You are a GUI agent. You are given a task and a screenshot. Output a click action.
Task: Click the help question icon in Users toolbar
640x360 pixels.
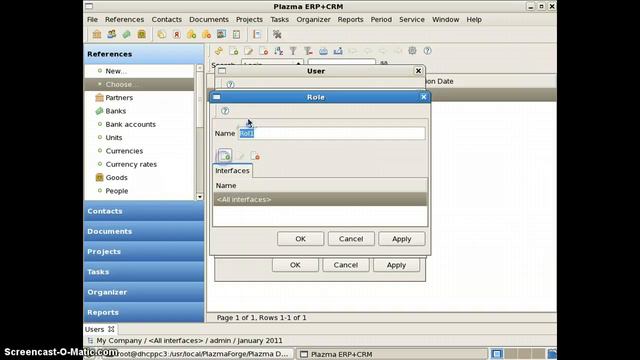coord(427,51)
